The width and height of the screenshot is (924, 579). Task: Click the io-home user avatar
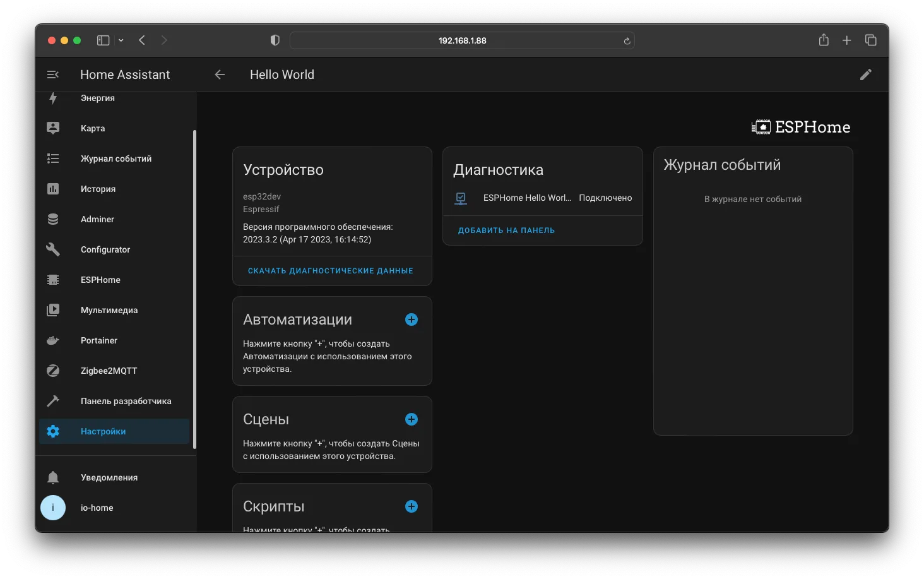pos(53,508)
